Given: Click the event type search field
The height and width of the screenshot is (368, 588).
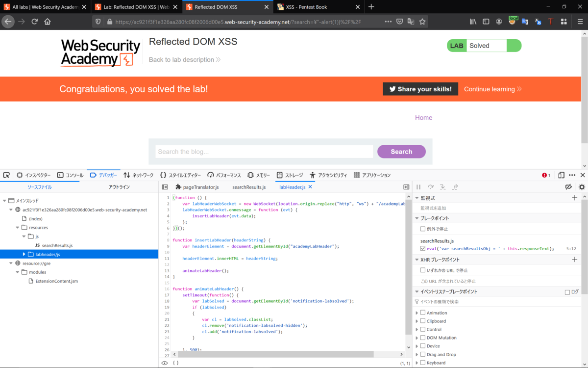Looking at the screenshot, I should click(x=496, y=302).
